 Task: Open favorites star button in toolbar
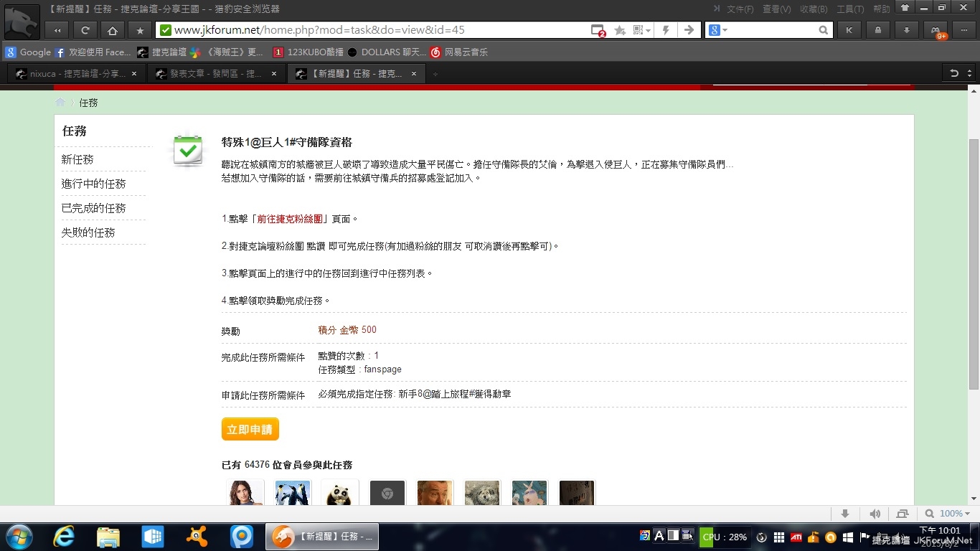[x=140, y=30]
